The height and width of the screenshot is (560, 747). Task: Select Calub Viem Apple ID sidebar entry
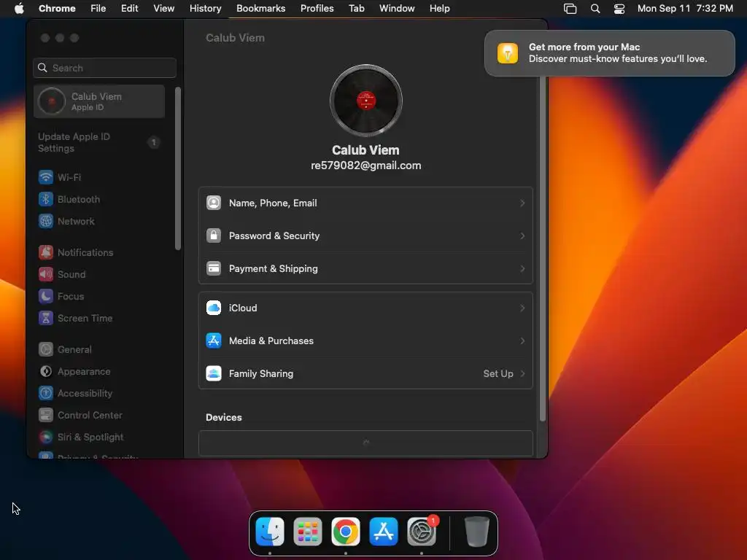tap(99, 101)
